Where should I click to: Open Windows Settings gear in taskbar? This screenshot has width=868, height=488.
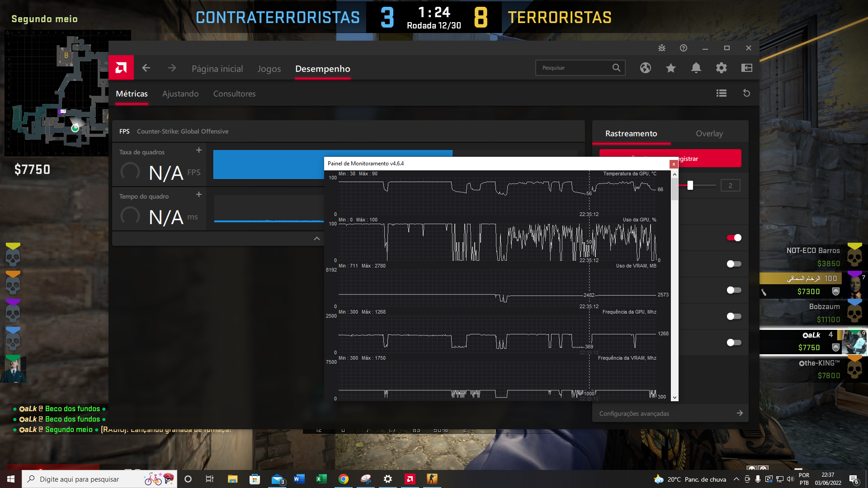point(388,479)
